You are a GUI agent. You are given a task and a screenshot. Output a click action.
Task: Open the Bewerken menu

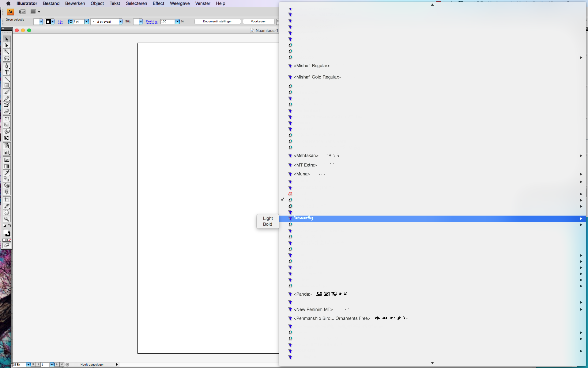tap(75, 3)
